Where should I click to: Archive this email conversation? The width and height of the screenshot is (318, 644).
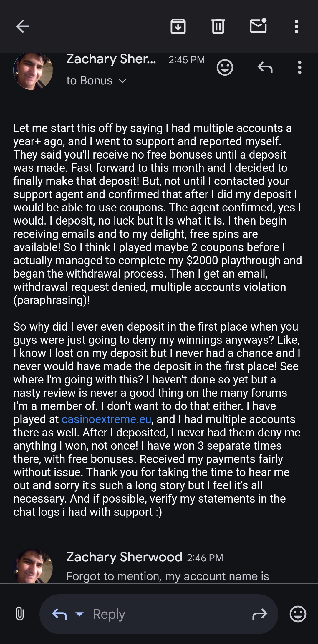(x=178, y=26)
